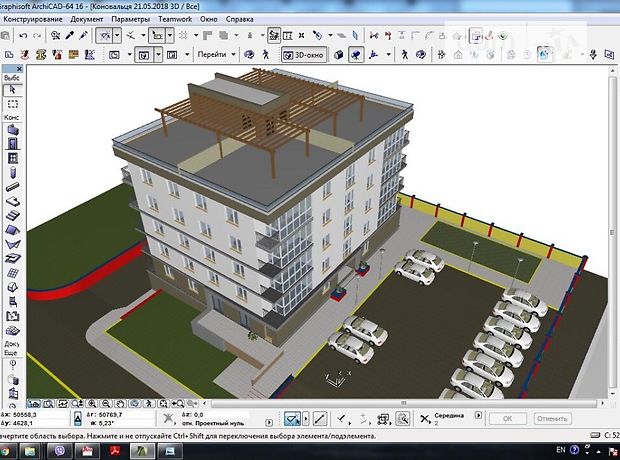Select the Skylight tool in toolbox

13,259
